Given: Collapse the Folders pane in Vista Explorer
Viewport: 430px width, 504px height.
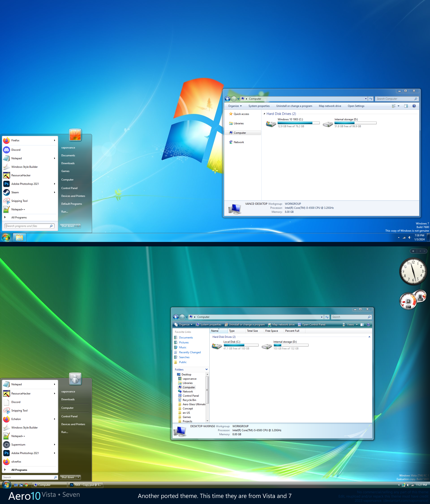Looking at the screenshot, I should pos(206,369).
